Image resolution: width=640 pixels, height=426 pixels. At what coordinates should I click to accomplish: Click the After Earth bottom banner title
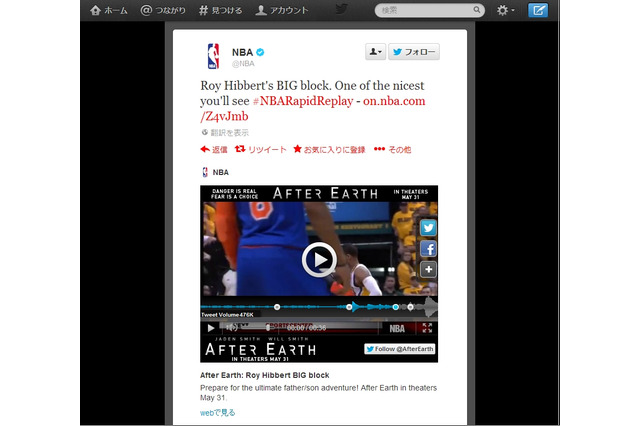click(261, 350)
